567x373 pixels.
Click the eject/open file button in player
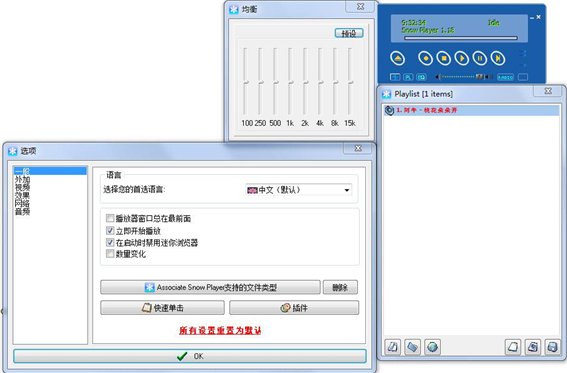click(x=397, y=58)
